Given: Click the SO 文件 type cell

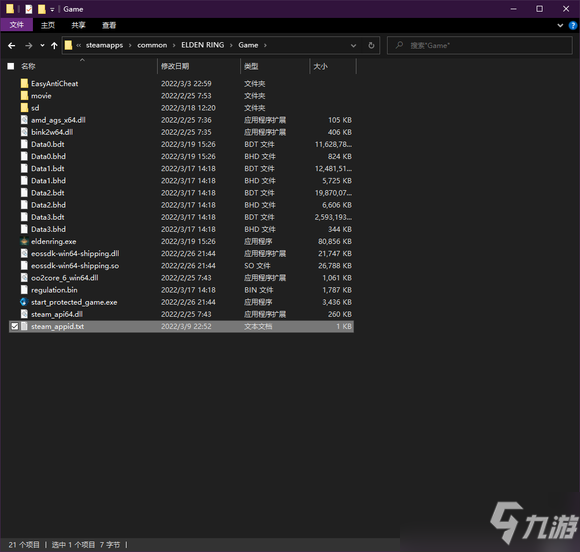Looking at the screenshot, I should coord(257,266).
